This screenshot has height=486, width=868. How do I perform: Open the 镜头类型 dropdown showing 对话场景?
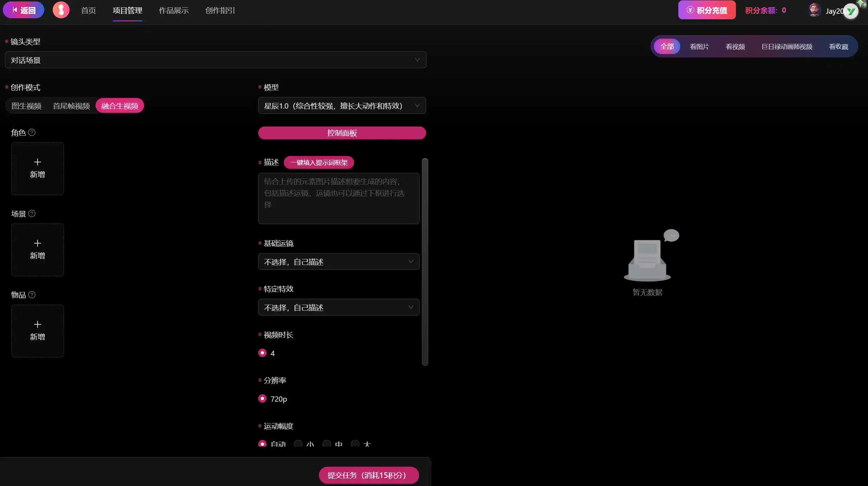coord(215,60)
